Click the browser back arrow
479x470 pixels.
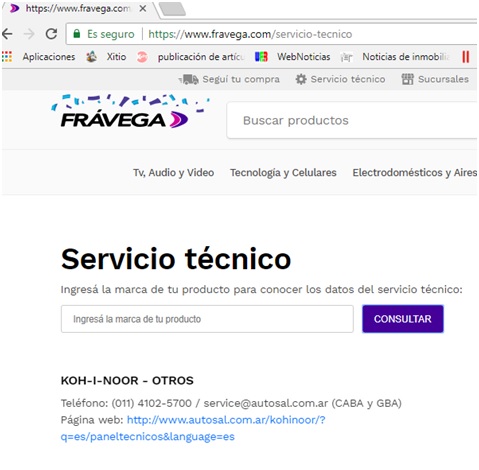(x=7, y=34)
